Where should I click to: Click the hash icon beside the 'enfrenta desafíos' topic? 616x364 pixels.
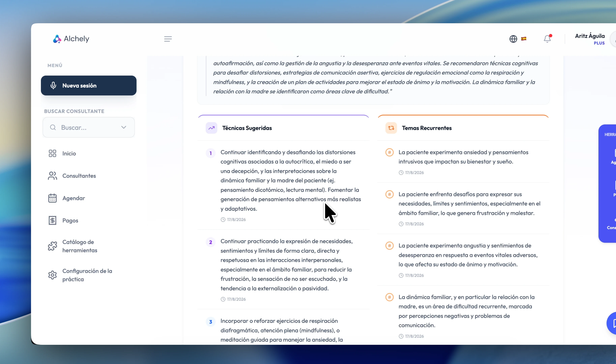390,194
